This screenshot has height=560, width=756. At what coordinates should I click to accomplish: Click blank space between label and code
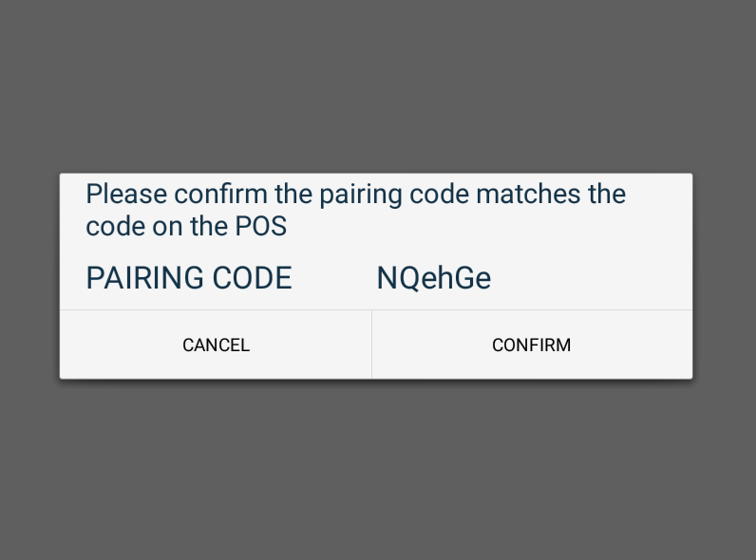click(x=334, y=278)
